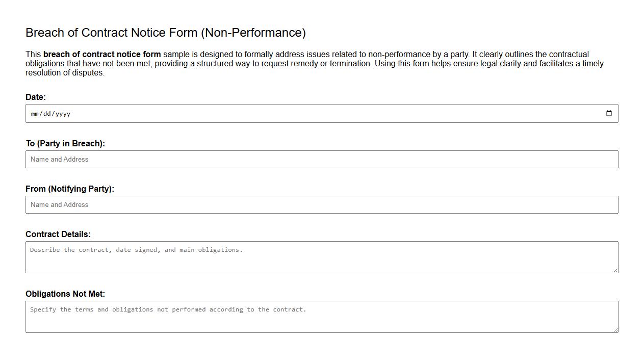Click the mm segment of the date input
The width and height of the screenshot is (644, 338).
(36, 113)
